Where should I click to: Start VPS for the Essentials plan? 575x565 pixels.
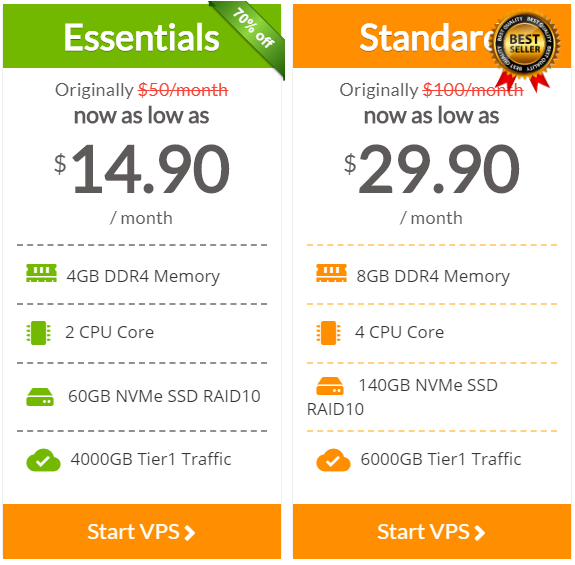click(x=142, y=532)
